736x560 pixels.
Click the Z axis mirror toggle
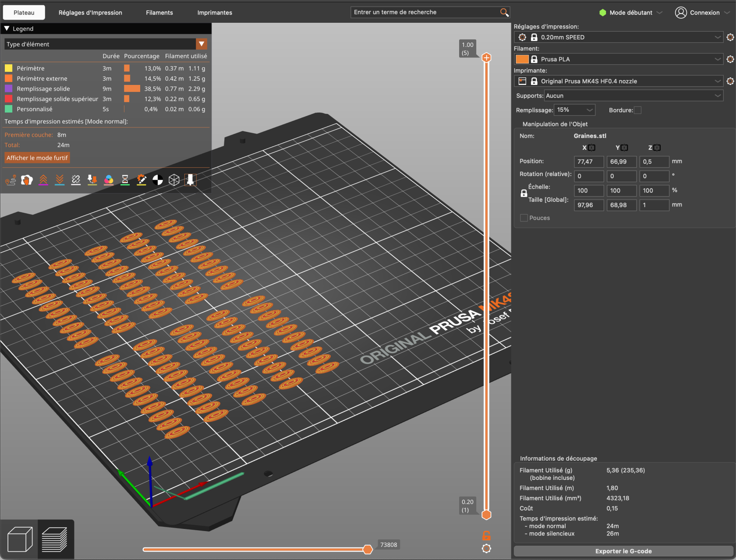pos(657,148)
